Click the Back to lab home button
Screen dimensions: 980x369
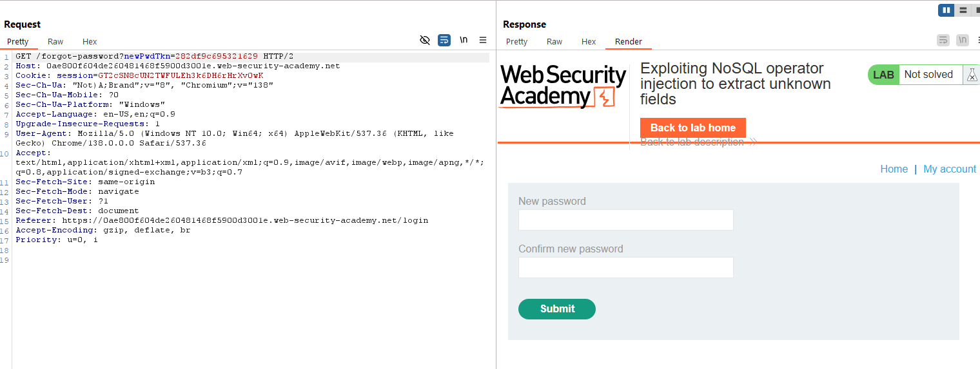(x=692, y=128)
